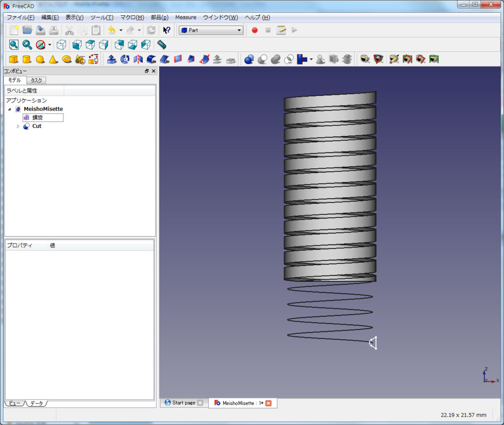The width and height of the screenshot is (504, 425).
Task: Open the macro editor notepad icon
Action: tap(281, 30)
